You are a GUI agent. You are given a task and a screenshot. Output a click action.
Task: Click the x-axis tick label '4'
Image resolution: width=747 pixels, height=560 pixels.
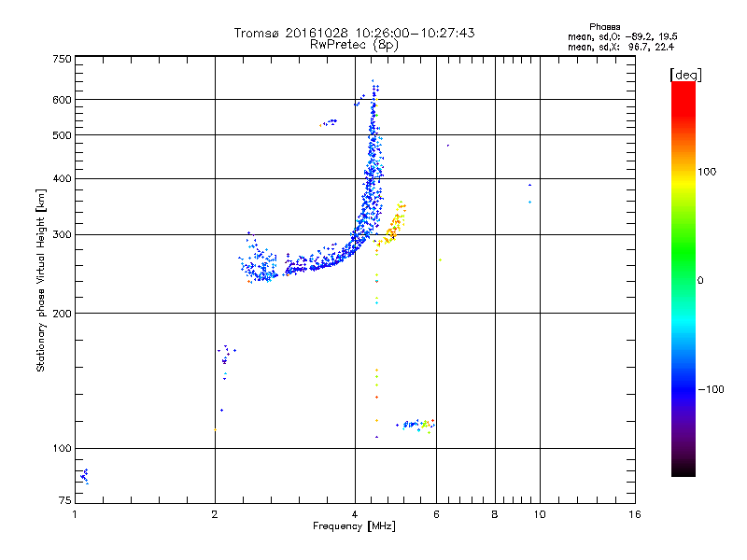355,514
